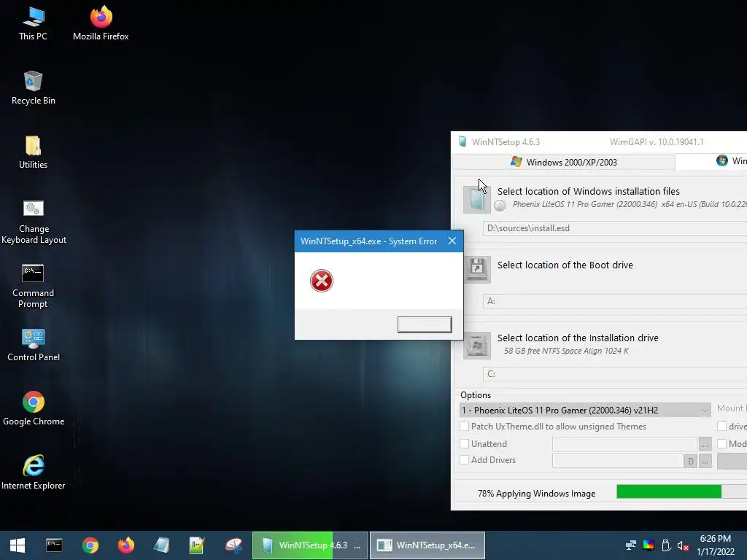747x560 pixels.
Task: Open Internet Explorer desktop shortcut
Action: click(34, 472)
